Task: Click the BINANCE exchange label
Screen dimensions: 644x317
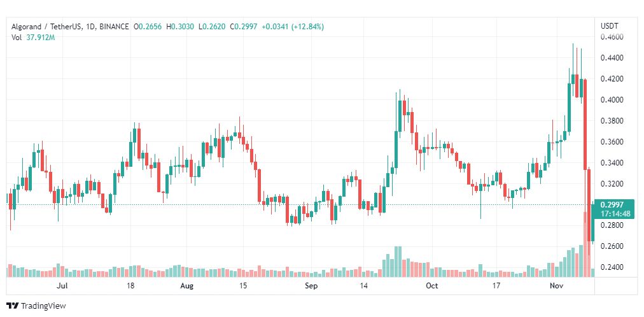Action: (114, 27)
